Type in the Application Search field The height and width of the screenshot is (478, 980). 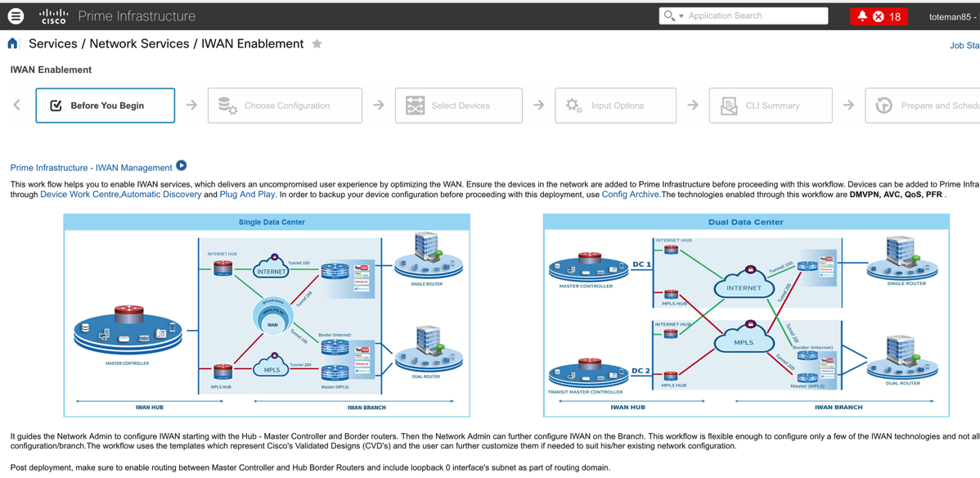click(x=754, y=16)
